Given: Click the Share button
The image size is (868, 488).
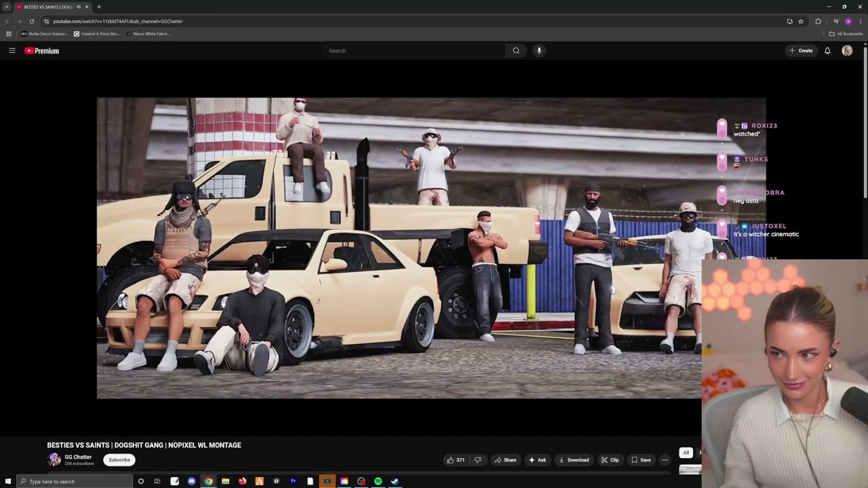Looking at the screenshot, I should click(x=505, y=460).
